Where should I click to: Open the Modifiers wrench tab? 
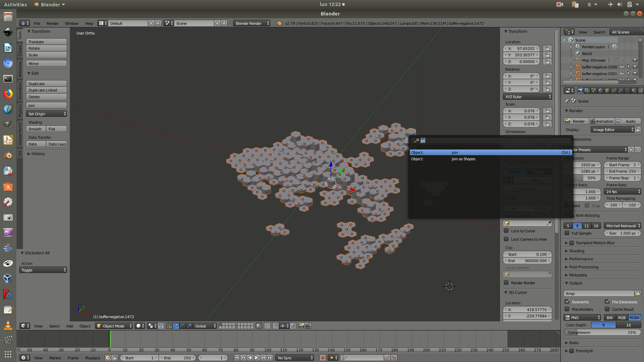coord(621,90)
